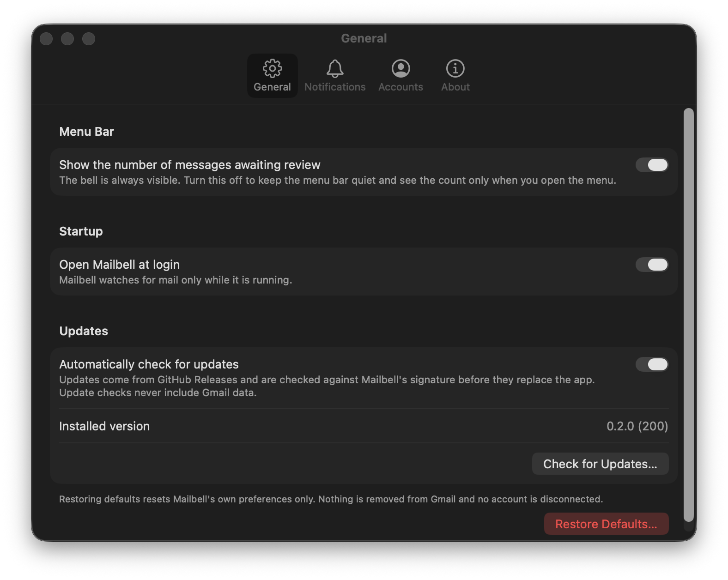This screenshot has width=728, height=580.
Task: Click the General gear icon
Action: (272, 68)
